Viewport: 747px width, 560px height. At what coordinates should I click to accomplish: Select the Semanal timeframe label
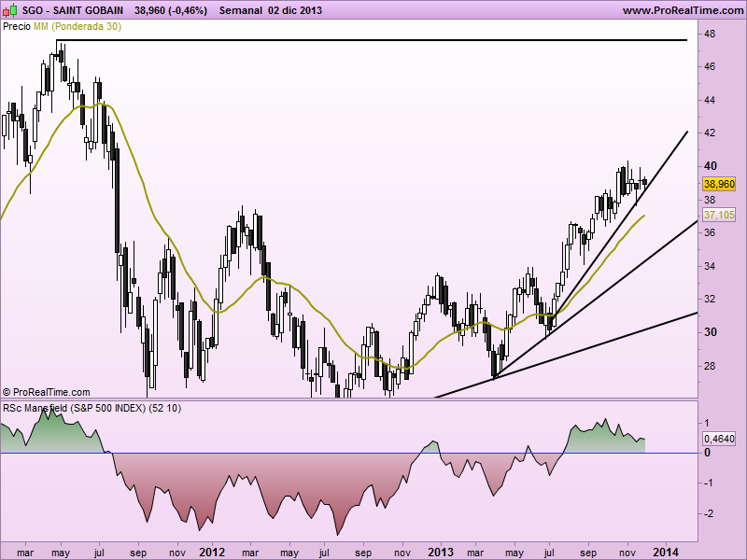241,10
